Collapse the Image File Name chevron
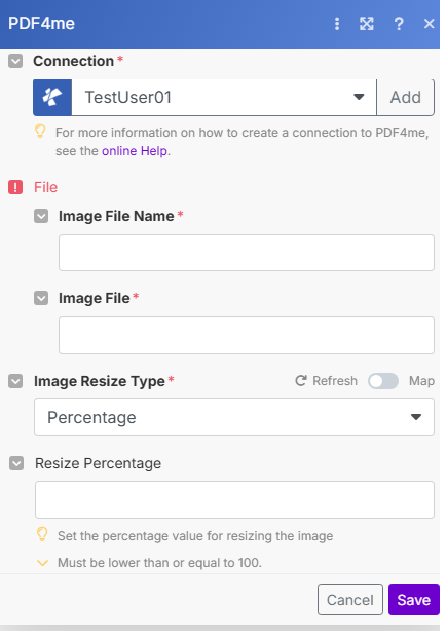 (41, 216)
